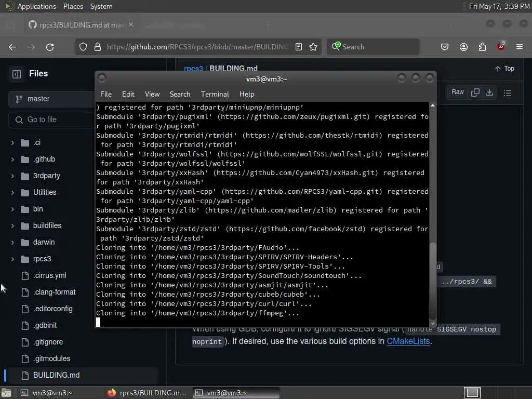Expand the .github folder
The height and width of the screenshot is (399, 532).
tap(12, 159)
